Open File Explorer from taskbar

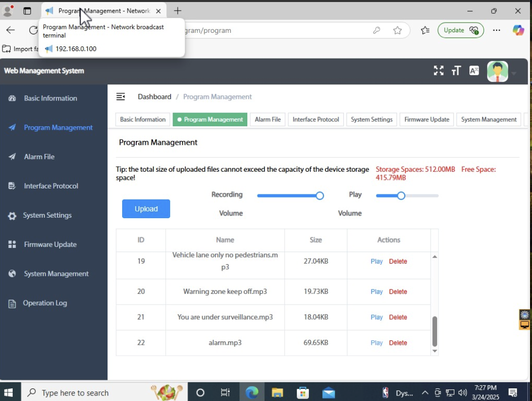(277, 393)
